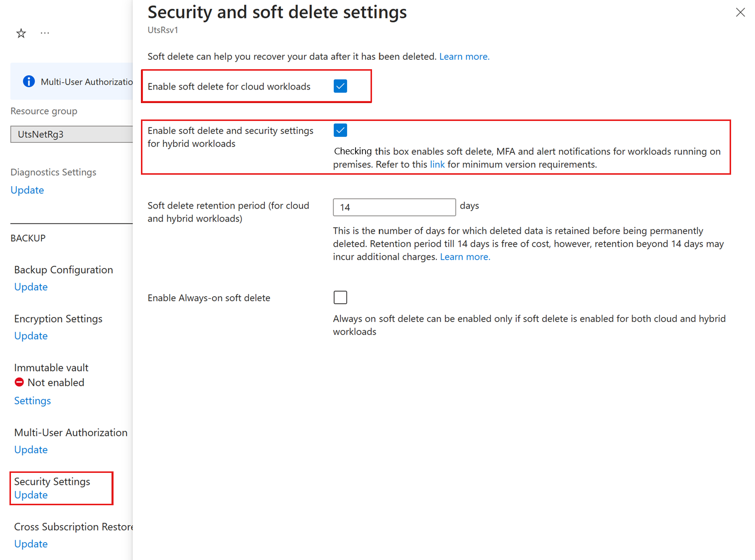
Task: Click the UtsNetRg3 resource group field
Action: coord(71,134)
